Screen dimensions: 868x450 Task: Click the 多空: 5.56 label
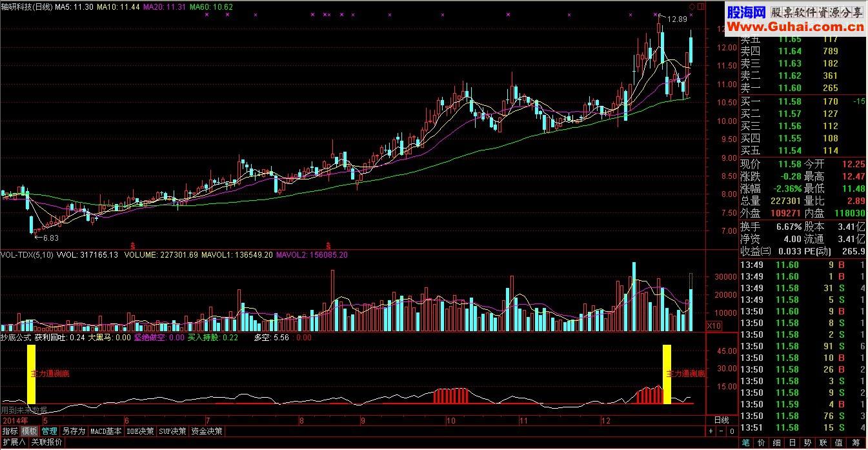271,337
